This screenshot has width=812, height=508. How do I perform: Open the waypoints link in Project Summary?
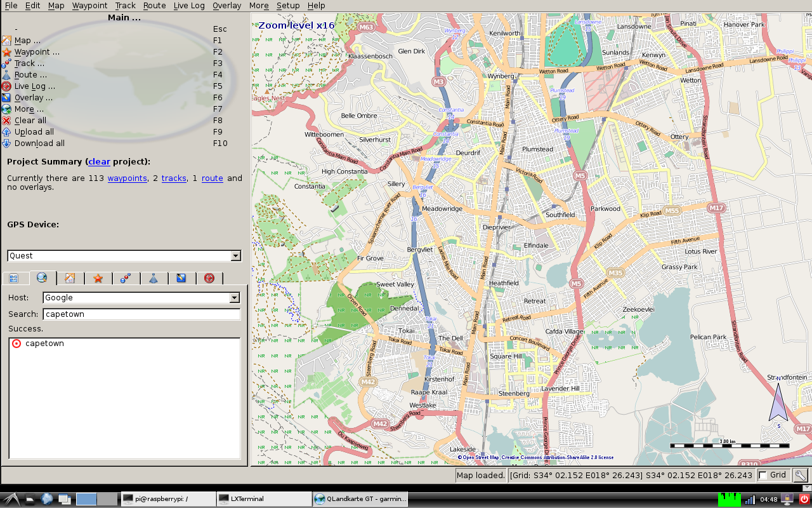pyautogui.click(x=127, y=178)
